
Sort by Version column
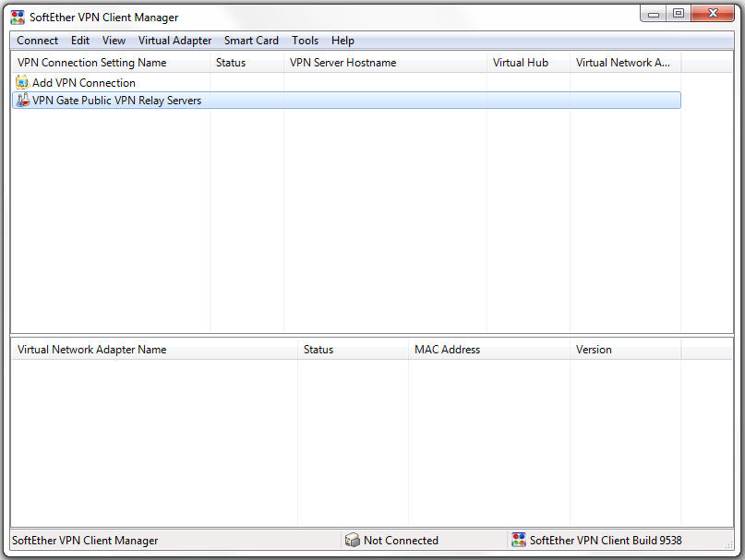pyautogui.click(x=625, y=349)
